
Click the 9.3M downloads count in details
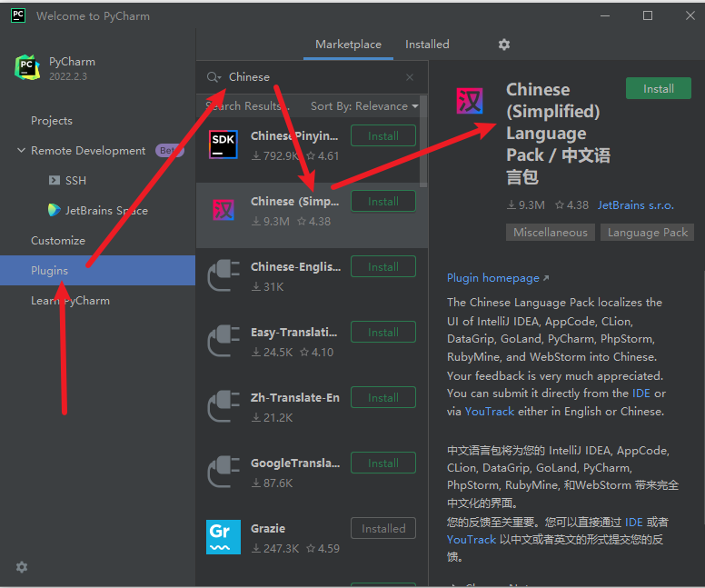tap(526, 205)
